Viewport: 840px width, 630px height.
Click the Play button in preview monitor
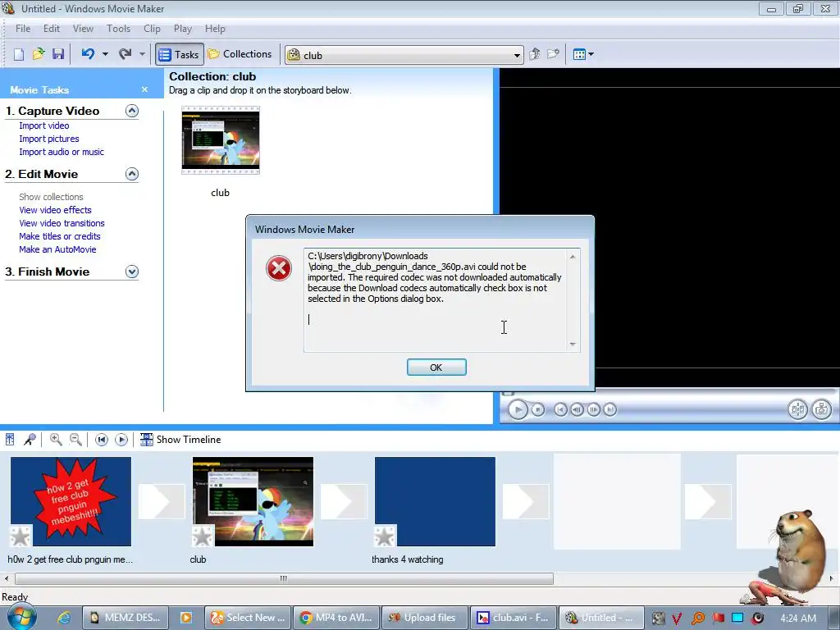click(x=518, y=410)
